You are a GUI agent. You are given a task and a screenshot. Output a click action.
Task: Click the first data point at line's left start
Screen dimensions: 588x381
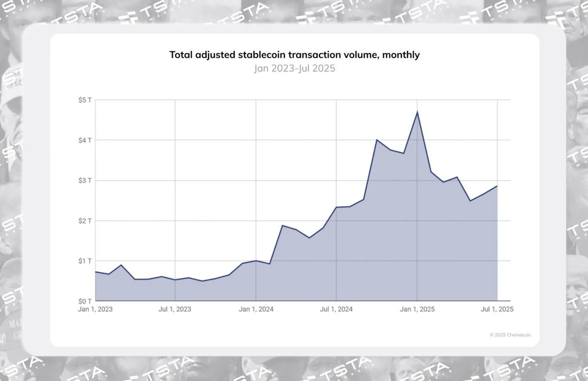pos(96,272)
